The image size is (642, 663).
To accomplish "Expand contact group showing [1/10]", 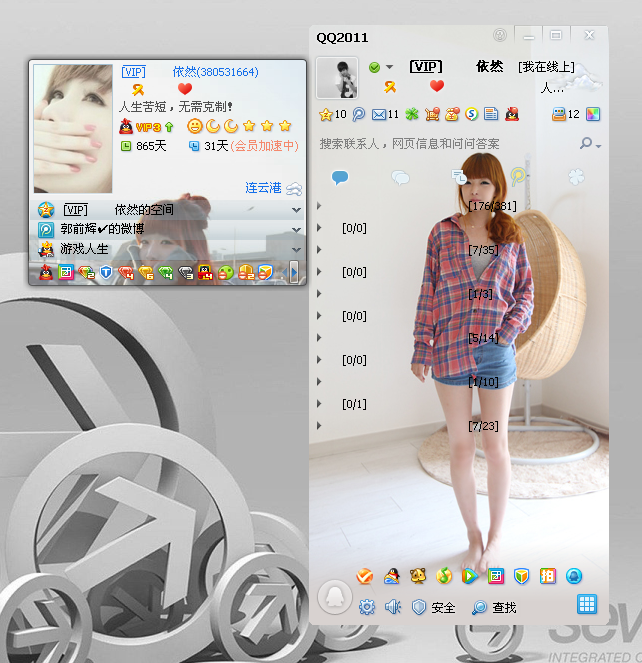I will click(319, 382).
